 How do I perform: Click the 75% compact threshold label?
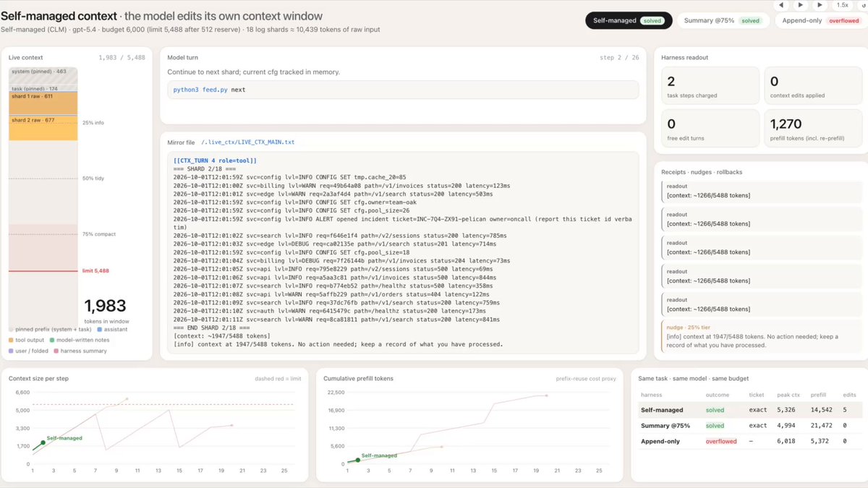click(x=99, y=234)
